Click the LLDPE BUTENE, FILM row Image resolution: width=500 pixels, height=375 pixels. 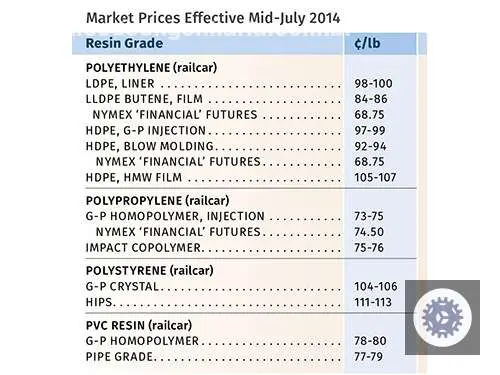[x=239, y=99]
